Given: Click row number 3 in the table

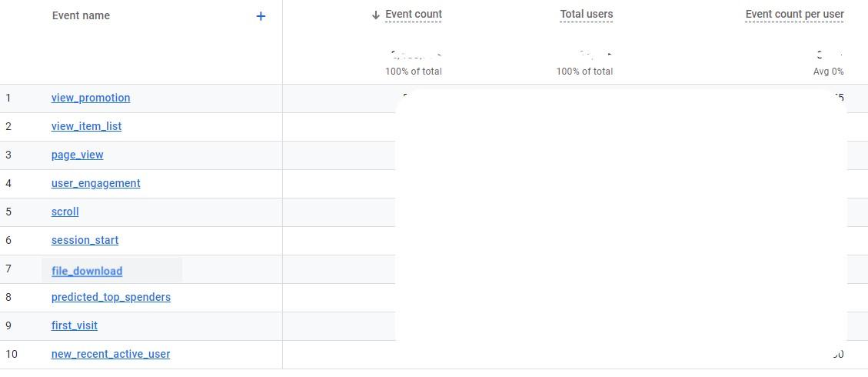Looking at the screenshot, I should point(8,155).
